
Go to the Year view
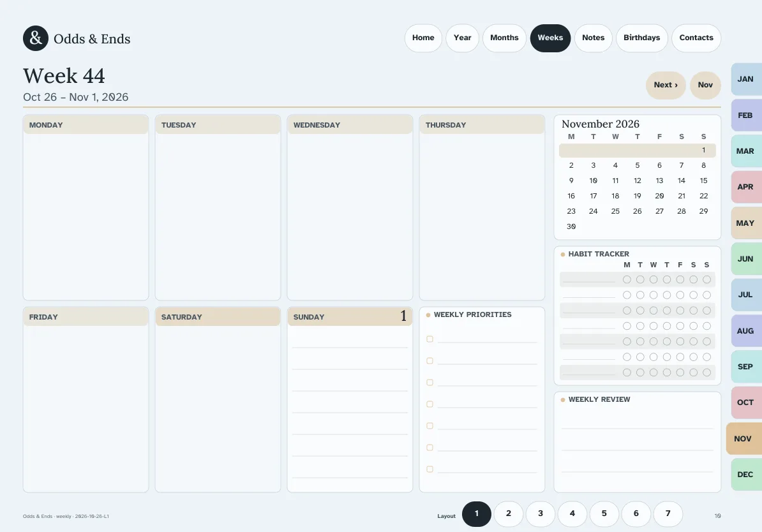click(x=462, y=38)
